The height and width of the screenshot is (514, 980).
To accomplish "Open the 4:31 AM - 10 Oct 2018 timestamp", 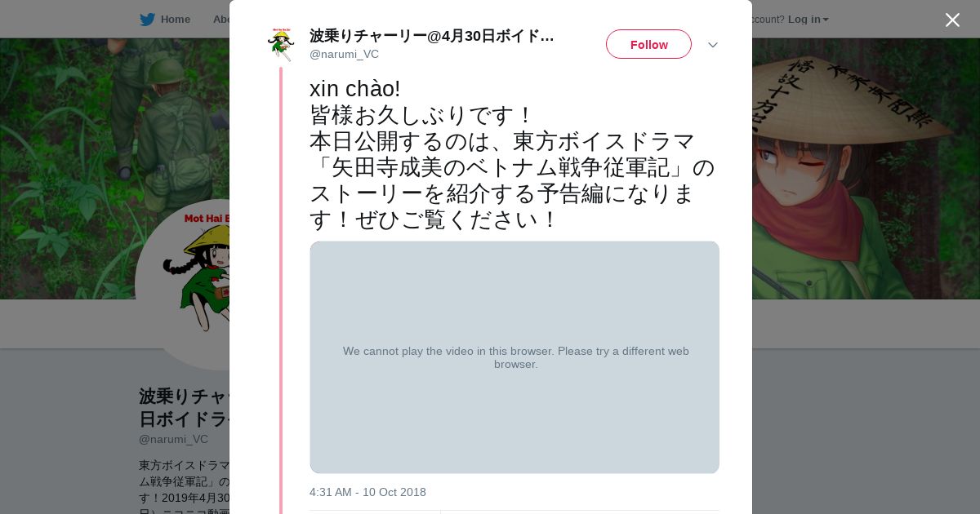I will point(367,492).
